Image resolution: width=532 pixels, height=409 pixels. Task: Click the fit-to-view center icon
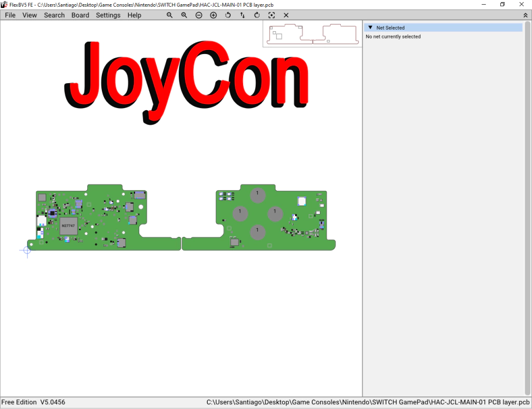coord(271,15)
